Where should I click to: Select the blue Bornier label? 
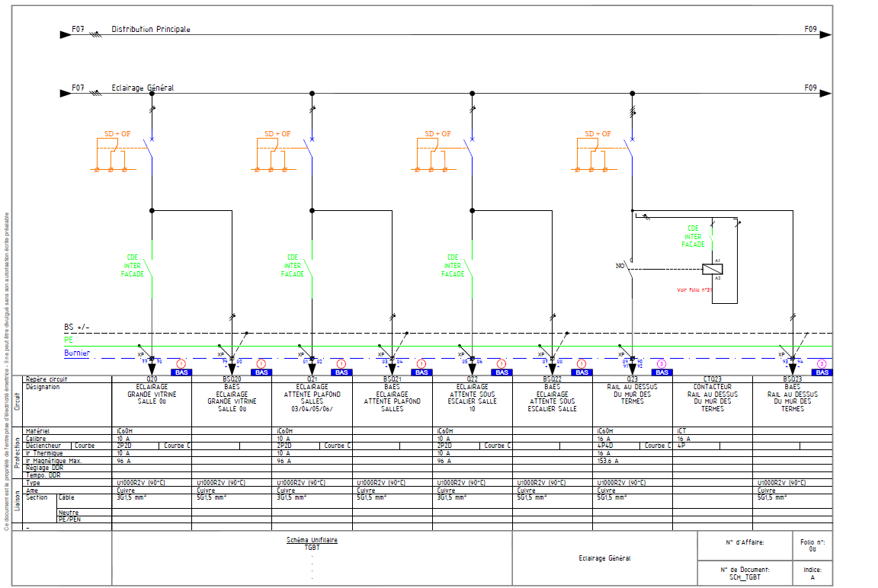(76, 353)
